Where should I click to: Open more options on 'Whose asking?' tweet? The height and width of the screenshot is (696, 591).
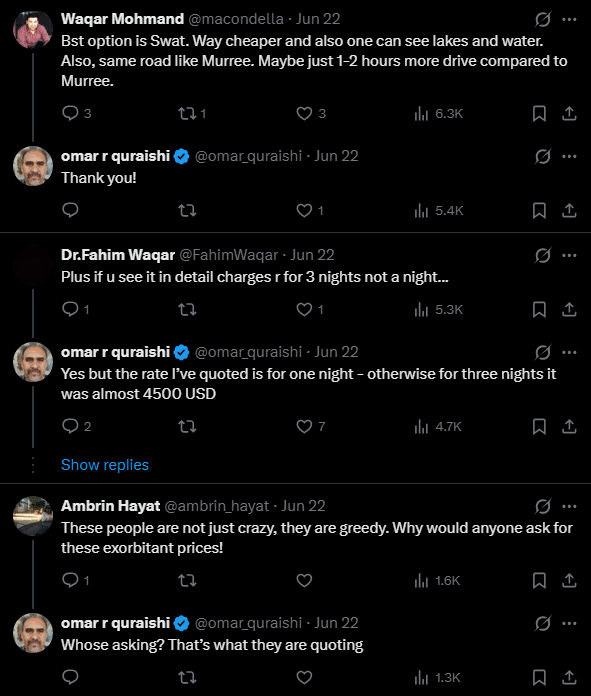[x=569, y=623]
